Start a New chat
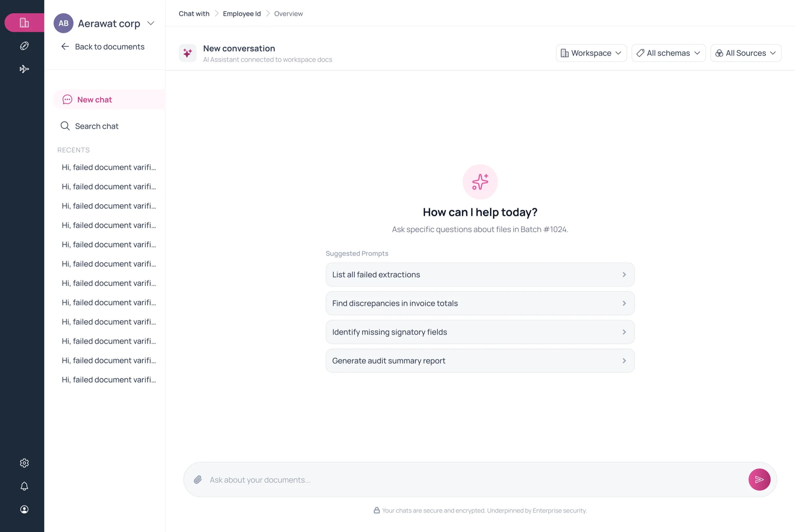 [x=109, y=99]
